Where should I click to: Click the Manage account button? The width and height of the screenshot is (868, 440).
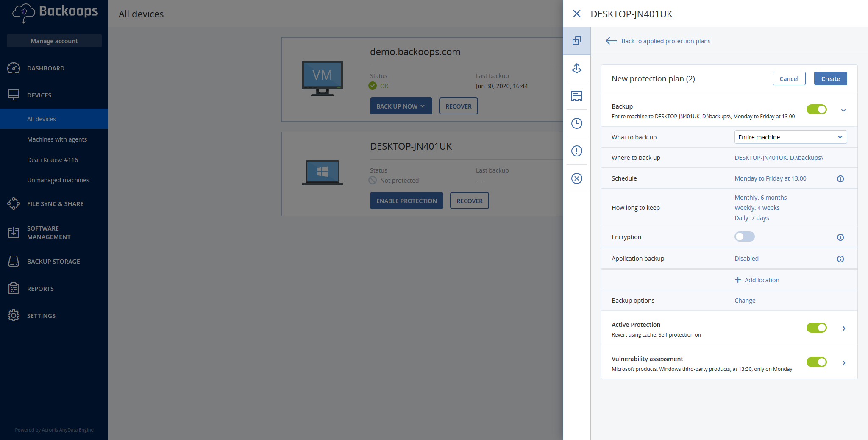[54, 41]
